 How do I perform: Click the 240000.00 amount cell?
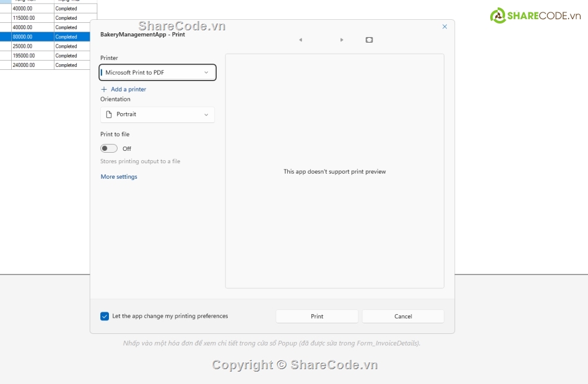(x=32, y=65)
